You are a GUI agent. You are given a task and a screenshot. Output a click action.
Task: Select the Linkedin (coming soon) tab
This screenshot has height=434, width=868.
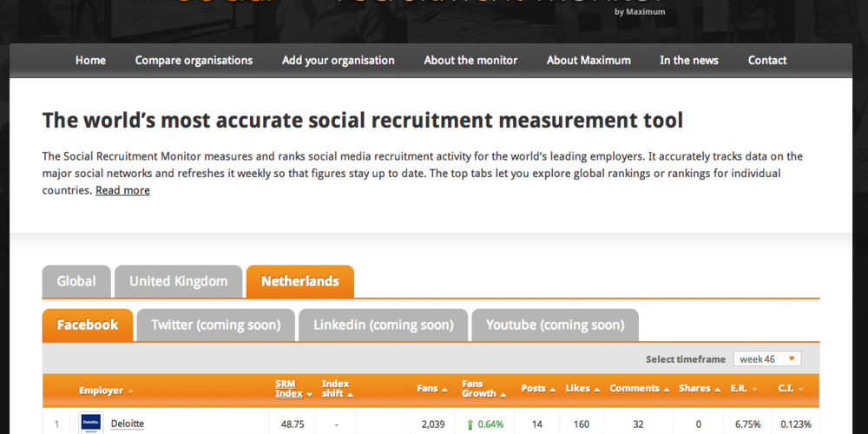[383, 325]
